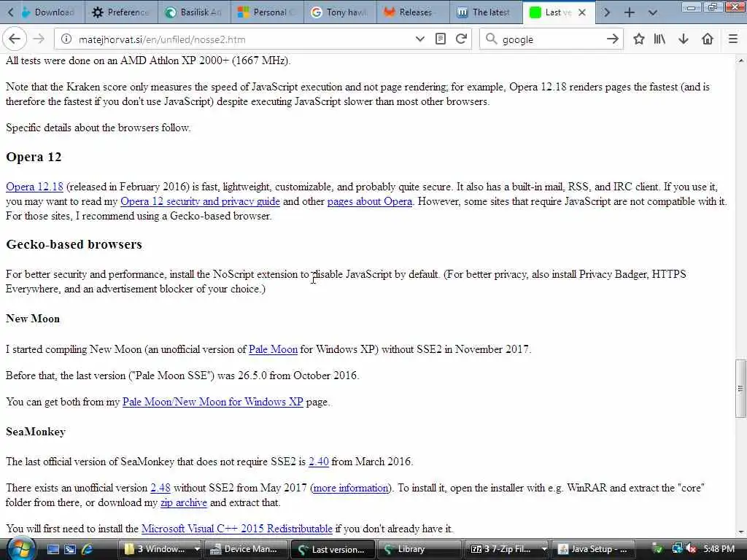Open the 3 7-Zip File taskbar group

pos(502,549)
